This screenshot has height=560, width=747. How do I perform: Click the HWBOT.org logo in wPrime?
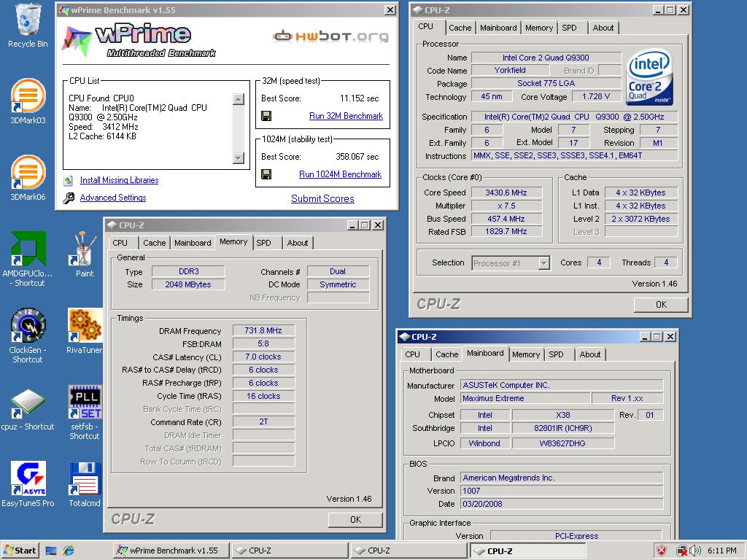tap(330, 36)
